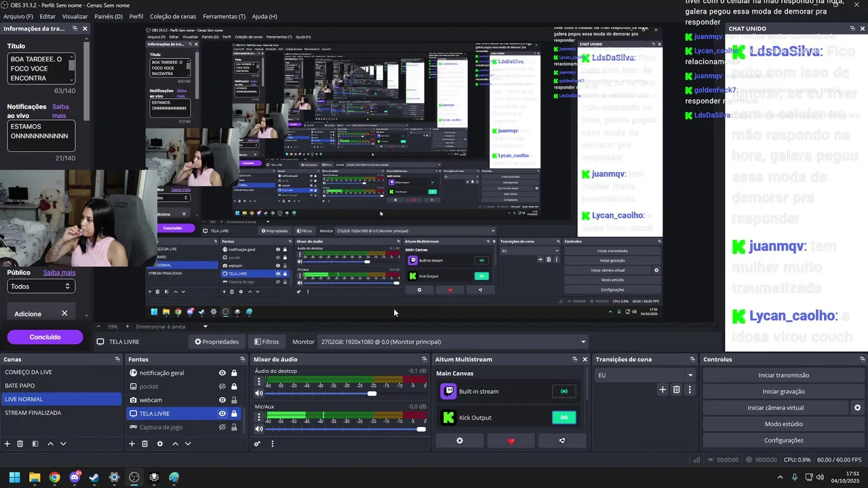Viewport: 868px width, 488px height.
Task: Click Iniciar câmera virtual button
Action: [x=775, y=408]
